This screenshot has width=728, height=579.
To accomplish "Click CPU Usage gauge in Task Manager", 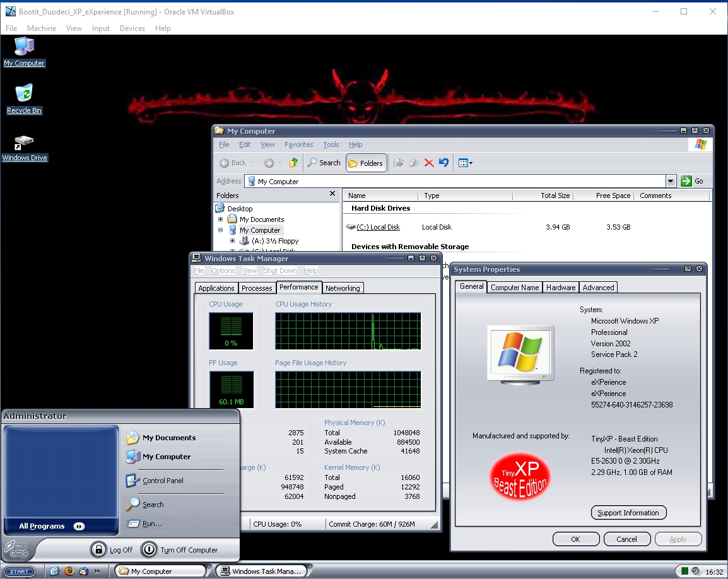I will (232, 330).
